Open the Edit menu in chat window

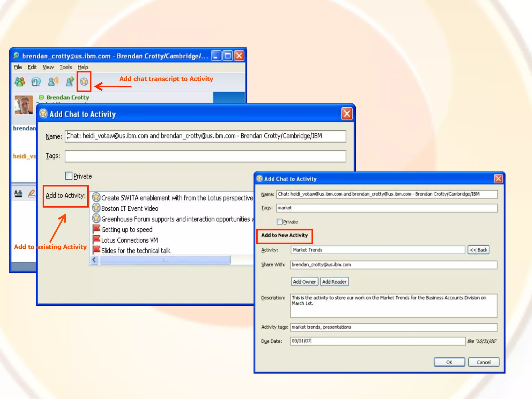(32, 67)
